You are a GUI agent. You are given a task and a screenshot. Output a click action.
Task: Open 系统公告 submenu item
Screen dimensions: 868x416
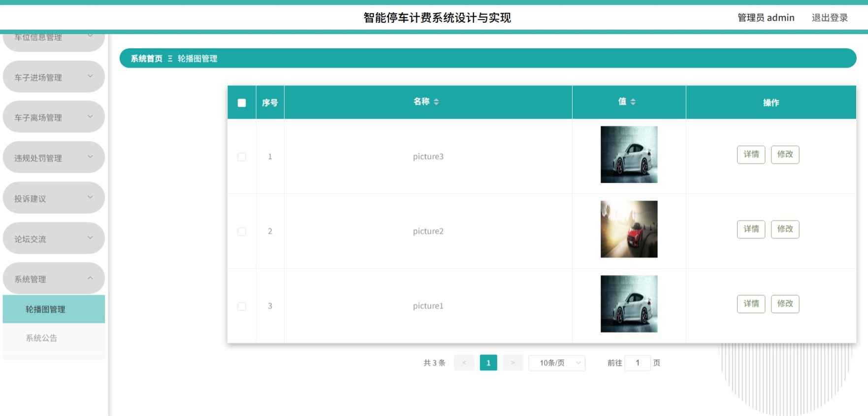54,338
